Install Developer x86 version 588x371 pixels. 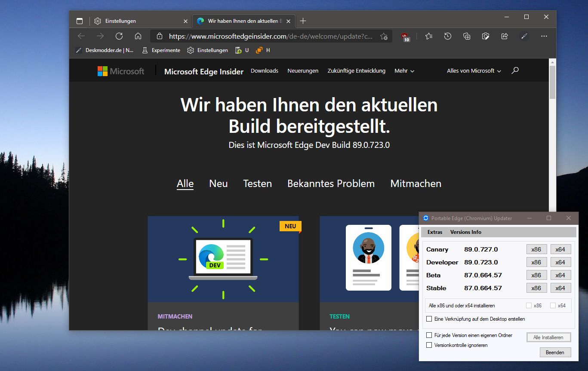pos(536,262)
